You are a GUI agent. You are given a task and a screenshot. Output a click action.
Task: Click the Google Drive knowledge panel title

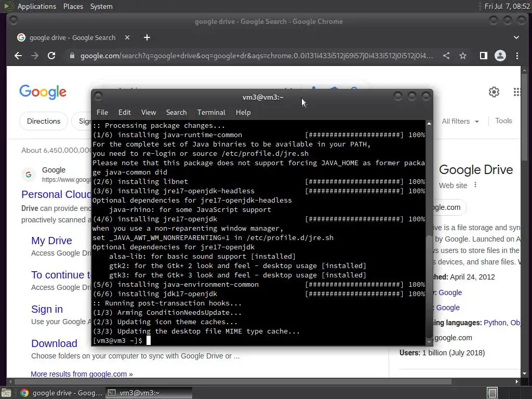(476, 170)
